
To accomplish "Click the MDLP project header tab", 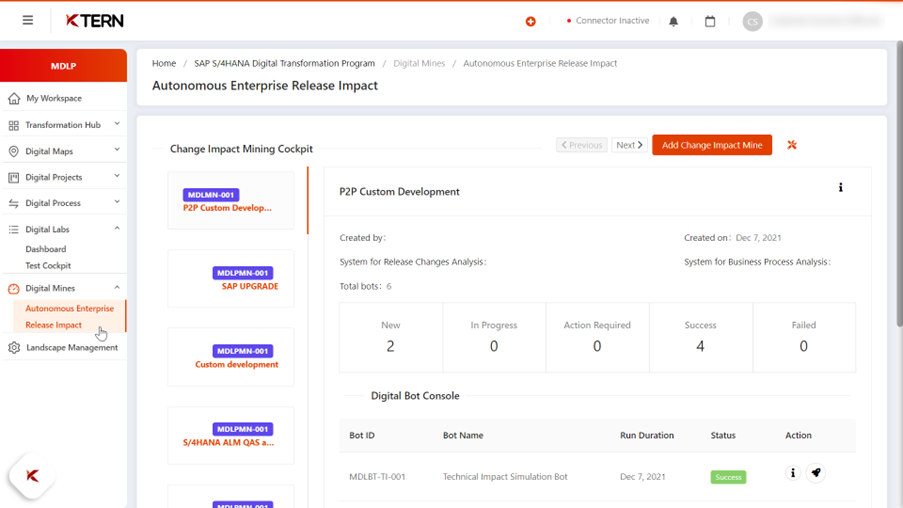I will (x=63, y=66).
